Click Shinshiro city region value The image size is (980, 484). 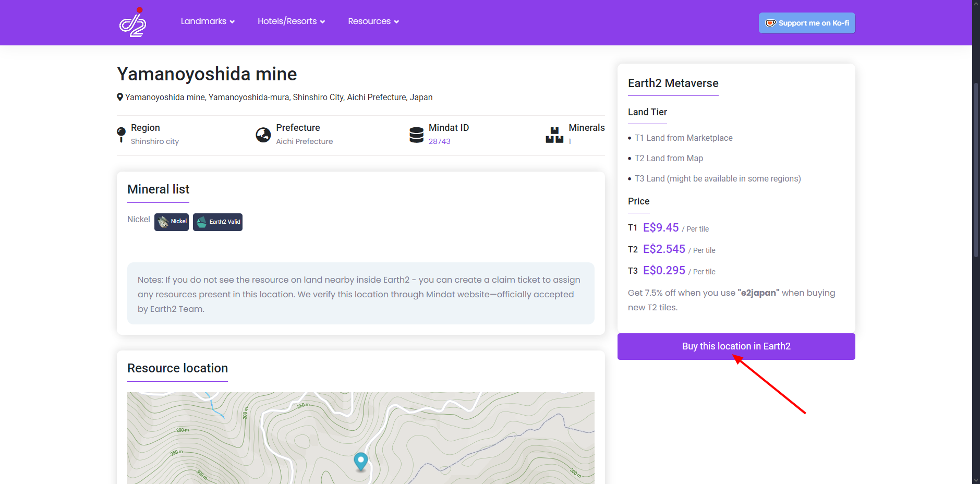coord(154,141)
